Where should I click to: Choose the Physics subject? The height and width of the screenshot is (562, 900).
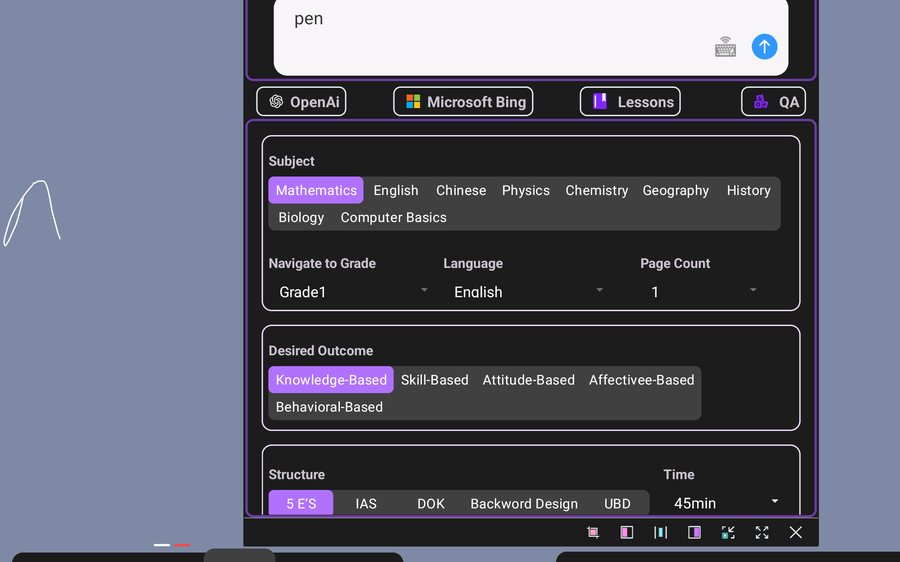526,190
